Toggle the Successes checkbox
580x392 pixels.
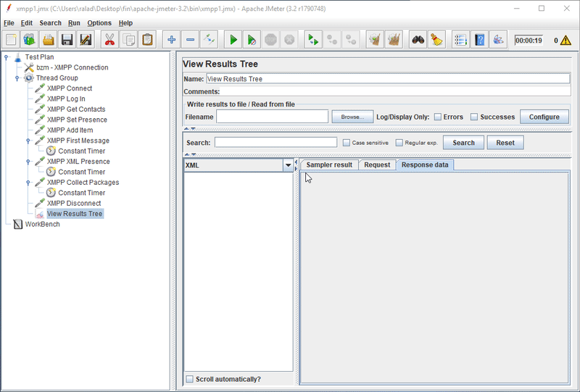(x=474, y=117)
